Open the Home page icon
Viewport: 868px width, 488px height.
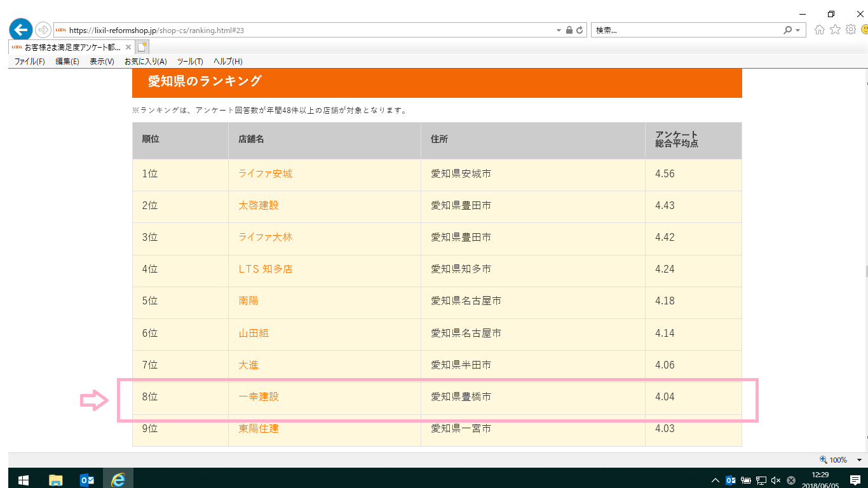point(820,30)
